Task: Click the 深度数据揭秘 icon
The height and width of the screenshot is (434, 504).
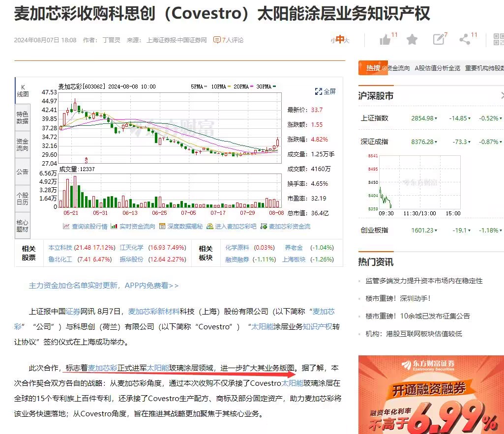Action: [162, 226]
